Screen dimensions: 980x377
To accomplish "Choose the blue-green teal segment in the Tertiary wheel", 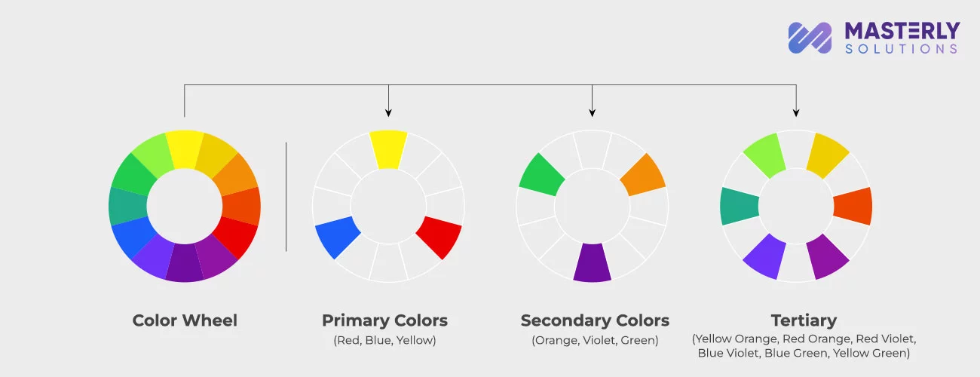I will 739,206.
